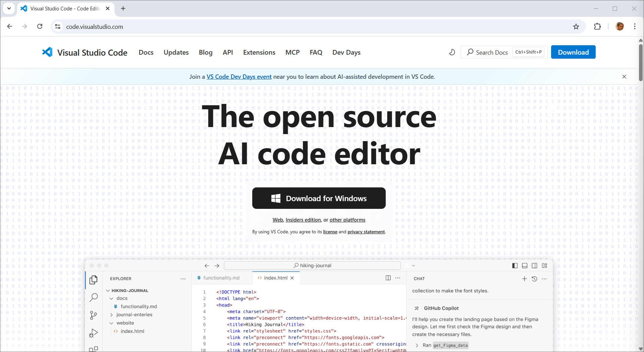Reload the page

coord(40,26)
